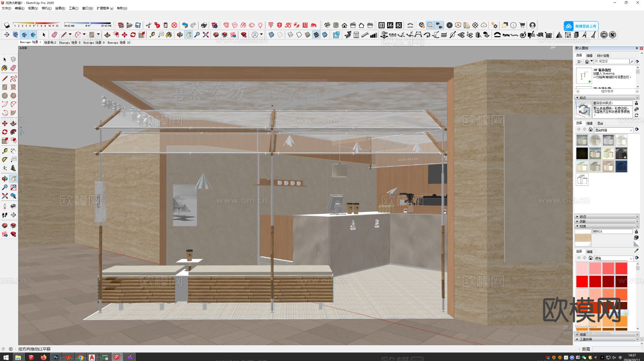Select the Push/Pull tool in top toolbar

pos(107,35)
